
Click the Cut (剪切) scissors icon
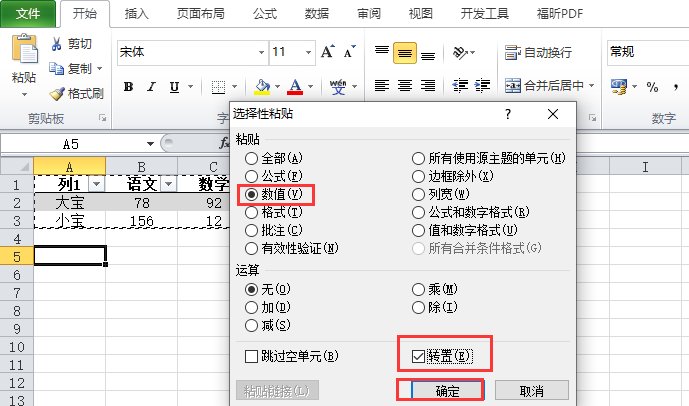click(x=56, y=44)
